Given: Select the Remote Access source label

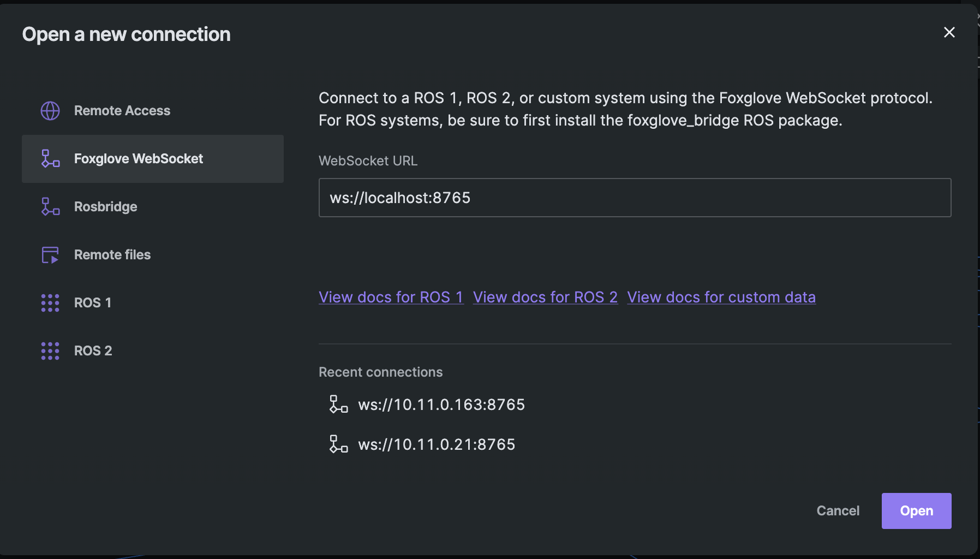Looking at the screenshot, I should pos(122,111).
